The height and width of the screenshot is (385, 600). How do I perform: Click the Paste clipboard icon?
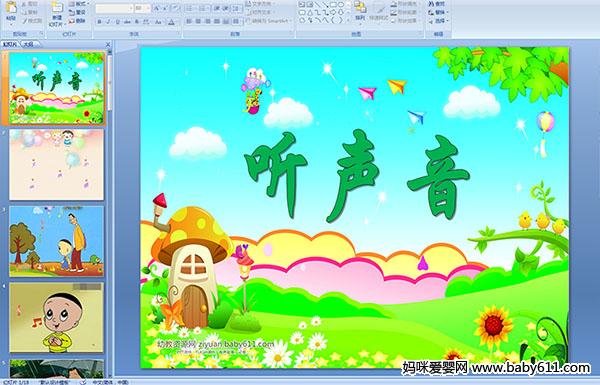click(x=11, y=7)
